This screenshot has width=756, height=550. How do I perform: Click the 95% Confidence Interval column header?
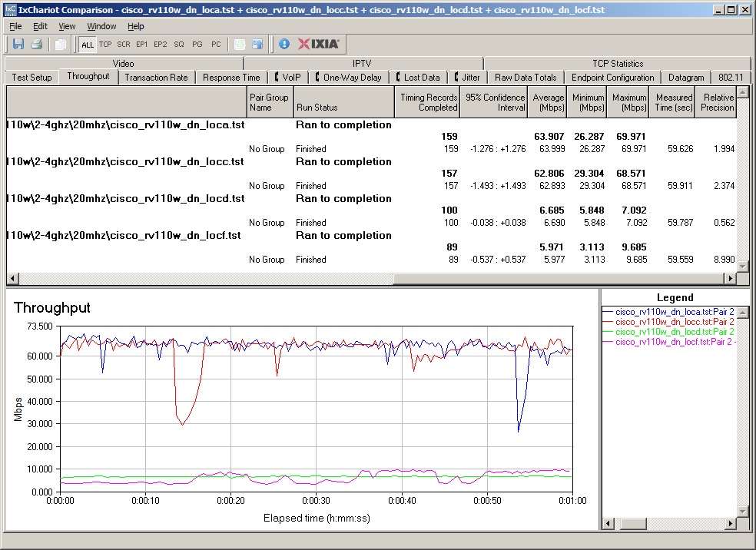pyautogui.click(x=494, y=102)
